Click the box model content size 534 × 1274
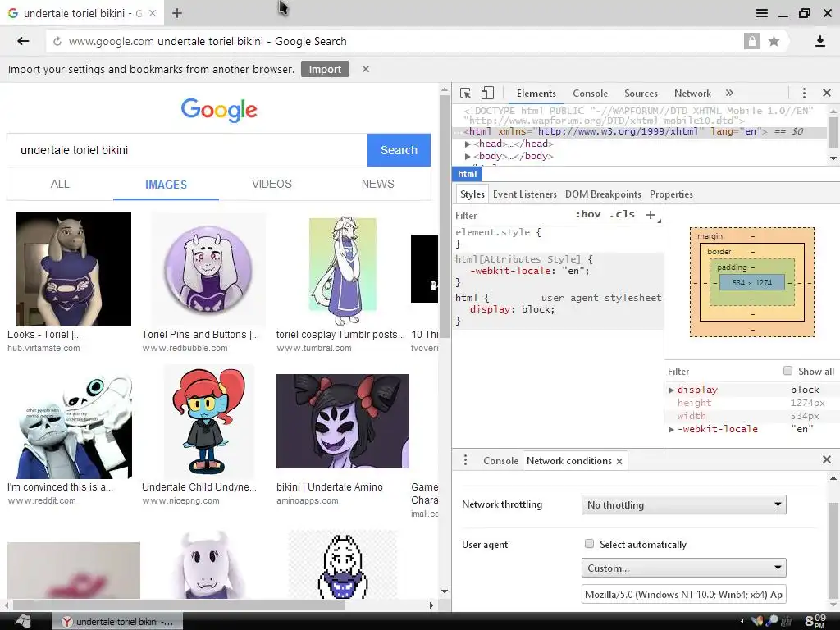The width and height of the screenshot is (840, 630). (x=751, y=282)
